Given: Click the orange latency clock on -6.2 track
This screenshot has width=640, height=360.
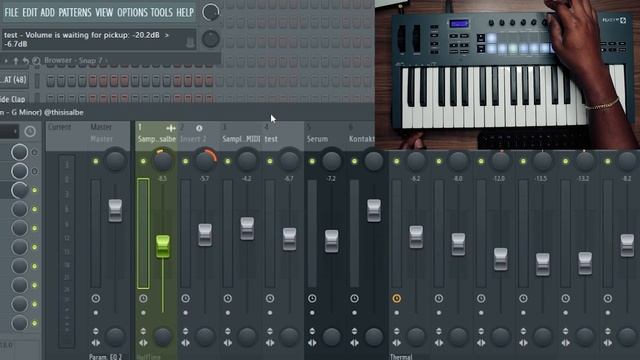Looking at the screenshot, I should click(397, 298).
